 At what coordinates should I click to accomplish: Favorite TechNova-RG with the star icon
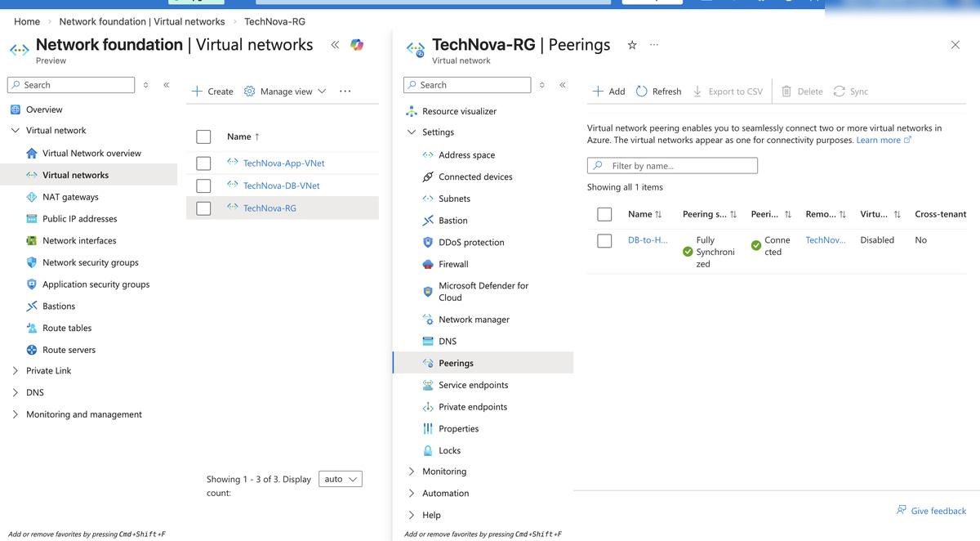(632, 45)
